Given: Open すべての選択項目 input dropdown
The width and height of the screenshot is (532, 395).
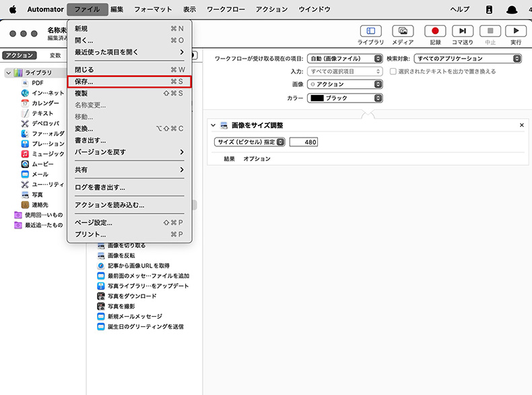Looking at the screenshot, I should pos(345,71).
